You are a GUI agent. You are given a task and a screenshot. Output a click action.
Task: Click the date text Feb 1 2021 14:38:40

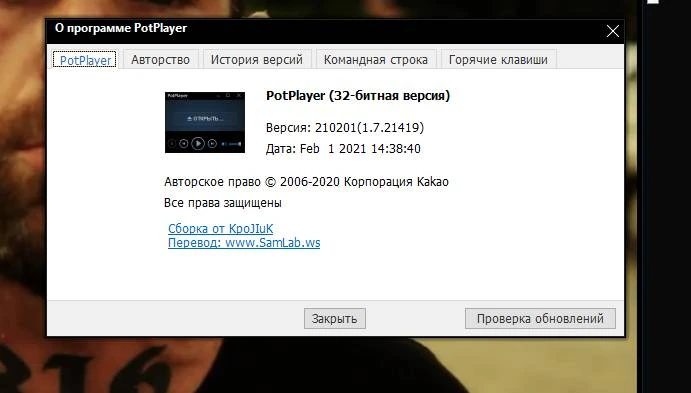(x=360, y=148)
